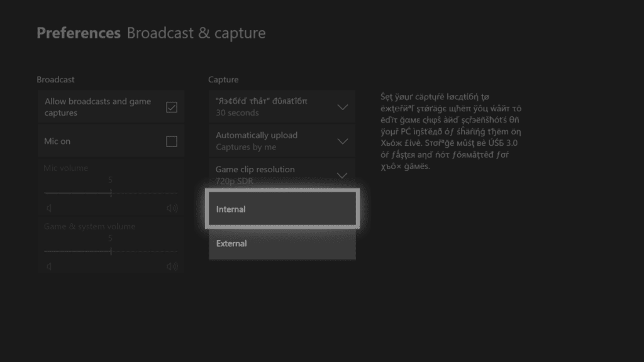Enable the Mic on checkbox
Viewport: 644px width, 362px height.
tap(172, 141)
